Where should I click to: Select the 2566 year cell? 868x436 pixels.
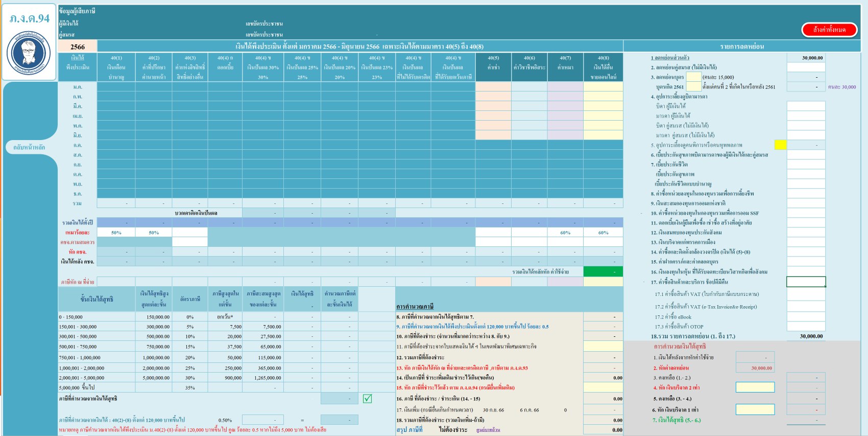click(x=78, y=47)
